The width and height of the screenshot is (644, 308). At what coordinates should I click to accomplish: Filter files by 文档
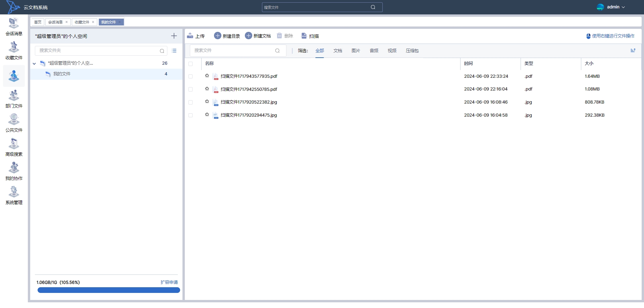click(x=338, y=51)
